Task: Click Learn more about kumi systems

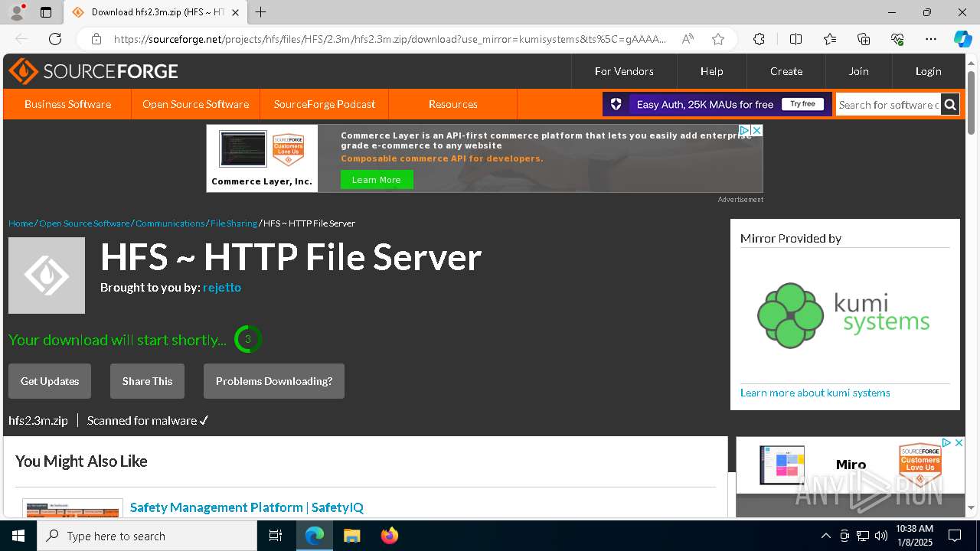Action: pos(815,393)
